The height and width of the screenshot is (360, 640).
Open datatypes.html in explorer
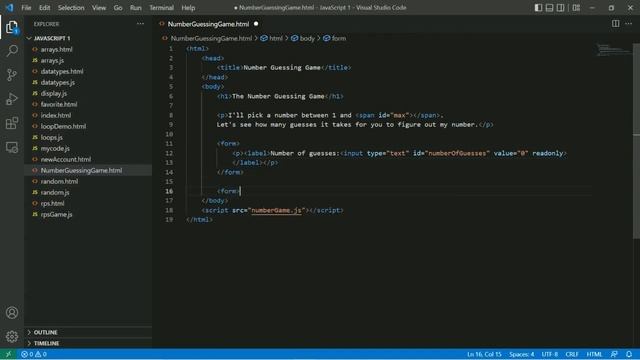62,71
